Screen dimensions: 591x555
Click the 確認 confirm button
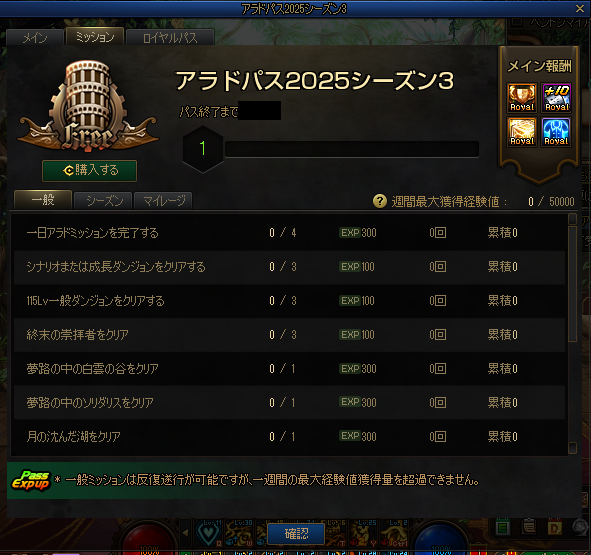click(x=296, y=534)
